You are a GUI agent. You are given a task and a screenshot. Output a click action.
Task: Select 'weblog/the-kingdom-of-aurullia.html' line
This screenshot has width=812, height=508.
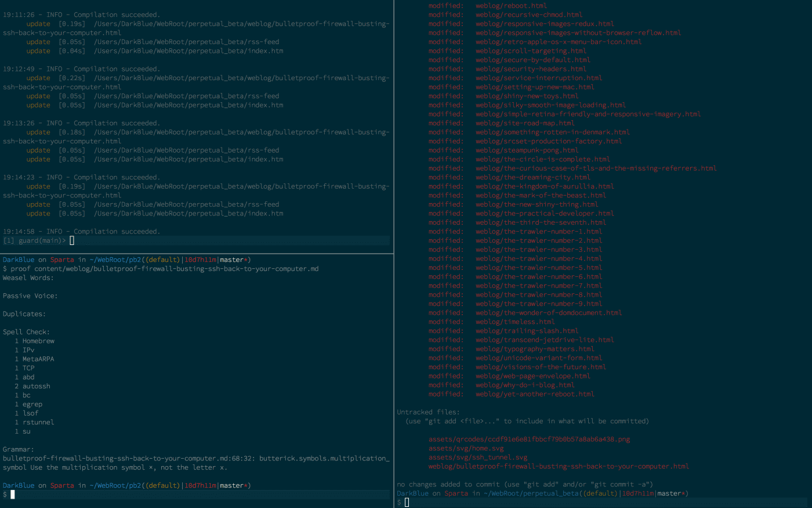coord(545,186)
